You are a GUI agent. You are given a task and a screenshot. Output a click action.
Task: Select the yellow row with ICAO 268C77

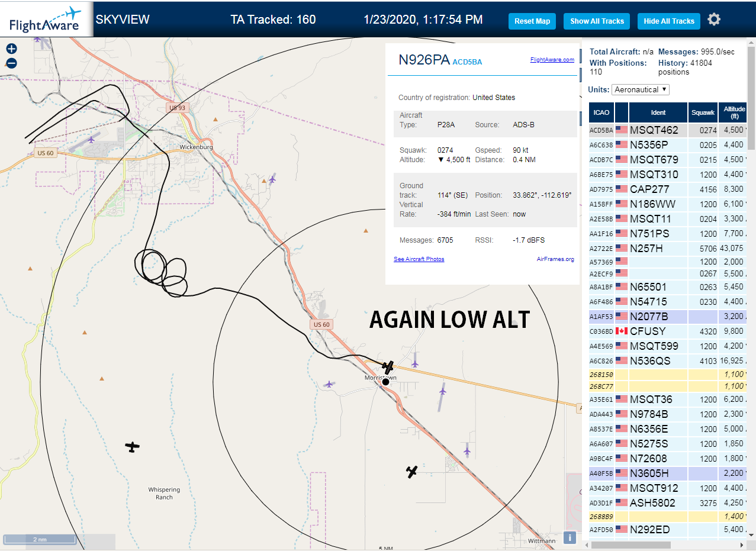[x=668, y=386]
